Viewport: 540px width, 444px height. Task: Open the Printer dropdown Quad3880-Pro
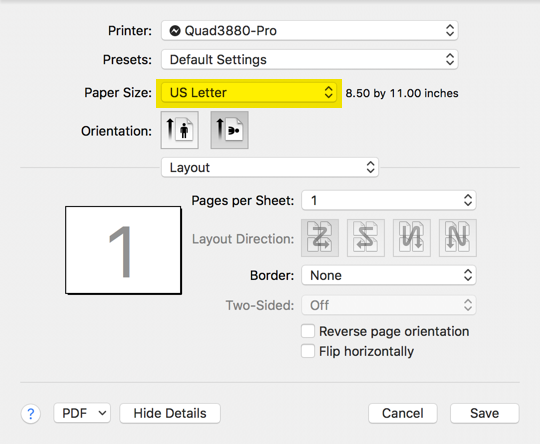[x=310, y=31]
